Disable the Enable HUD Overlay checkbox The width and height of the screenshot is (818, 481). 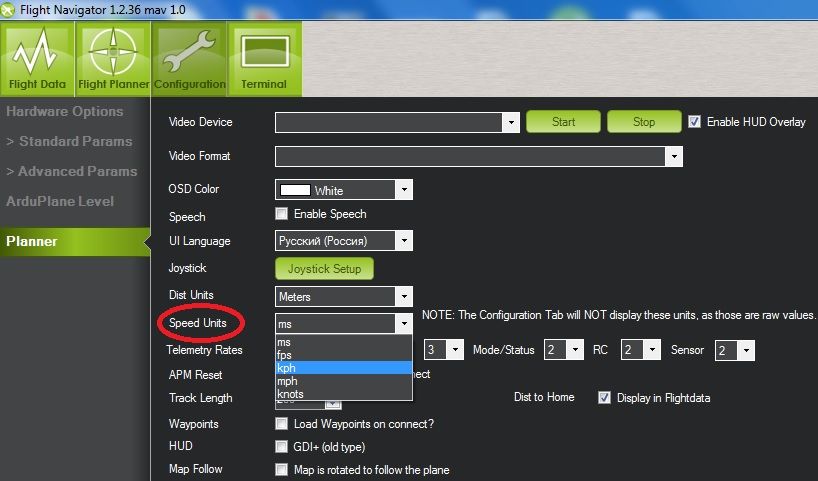click(695, 122)
